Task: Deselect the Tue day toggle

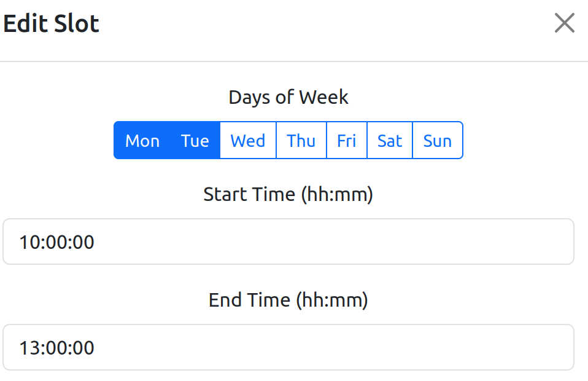Action: tap(195, 140)
